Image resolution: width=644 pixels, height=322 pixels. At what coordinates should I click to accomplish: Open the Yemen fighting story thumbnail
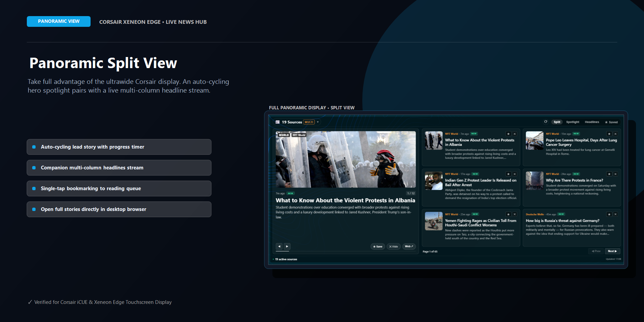[434, 221]
